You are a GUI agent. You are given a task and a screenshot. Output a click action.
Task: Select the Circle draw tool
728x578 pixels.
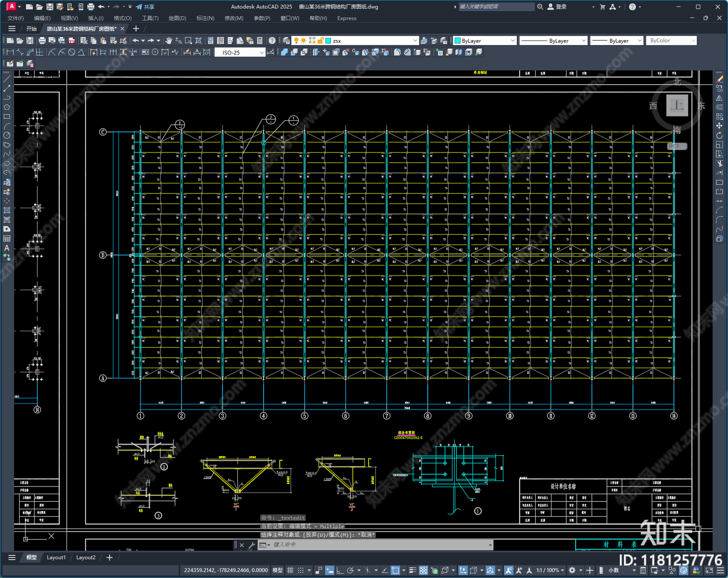coord(7,135)
